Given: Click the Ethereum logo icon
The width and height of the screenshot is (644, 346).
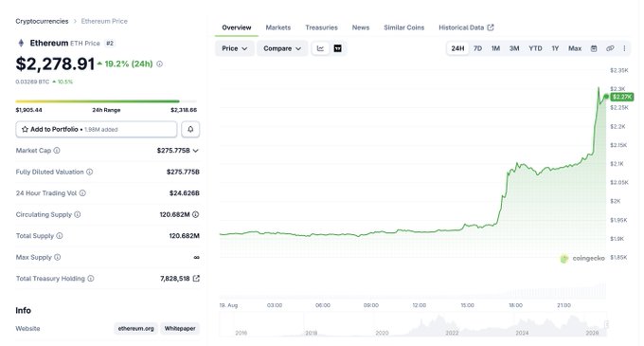Looking at the screenshot, I should (x=21, y=43).
